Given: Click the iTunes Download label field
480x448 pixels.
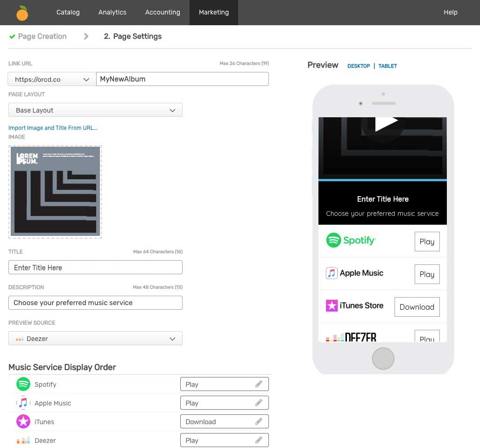Looking at the screenshot, I should tap(225, 422).
